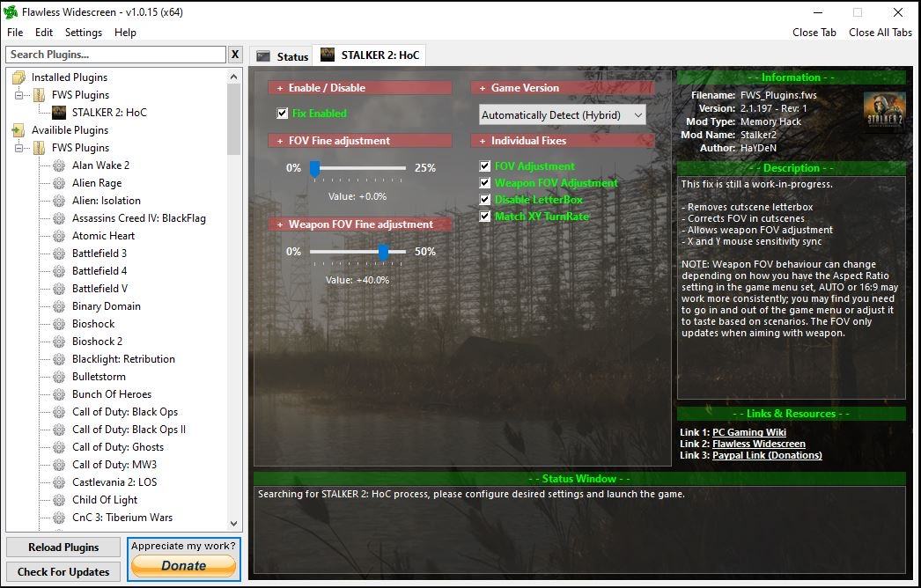The width and height of the screenshot is (921, 588).
Task: Click the gear icon beside Bulletstorm
Action: [x=59, y=377]
